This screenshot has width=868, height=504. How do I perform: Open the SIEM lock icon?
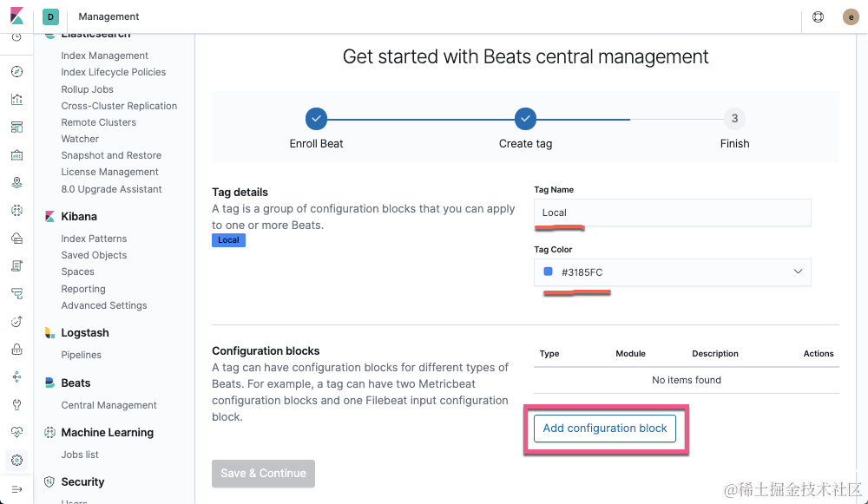coord(16,350)
